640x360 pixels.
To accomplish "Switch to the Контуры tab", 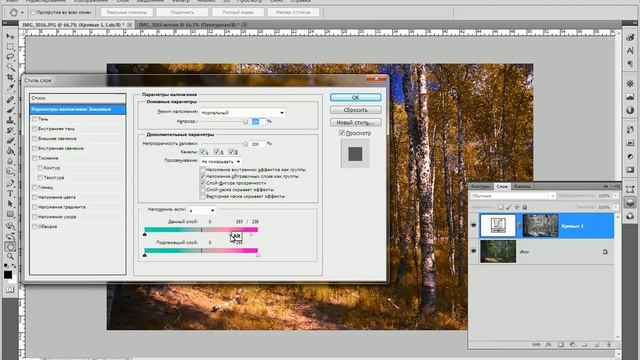I will click(x=481, y=186).
